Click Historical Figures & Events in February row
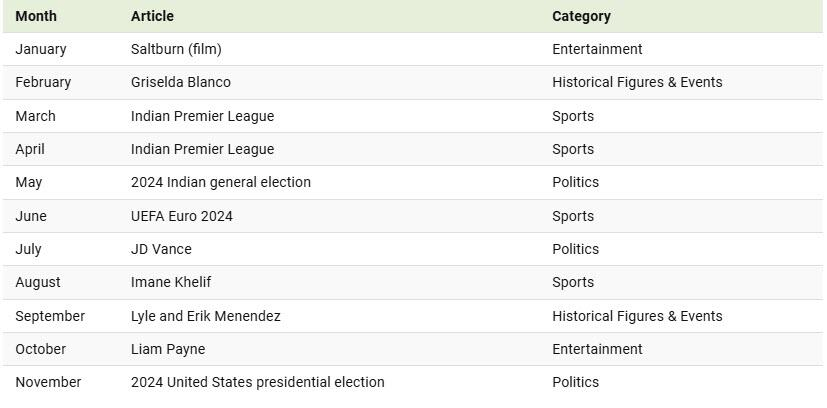827x408 pixels. pyautogui.click(x=636, y=82)
